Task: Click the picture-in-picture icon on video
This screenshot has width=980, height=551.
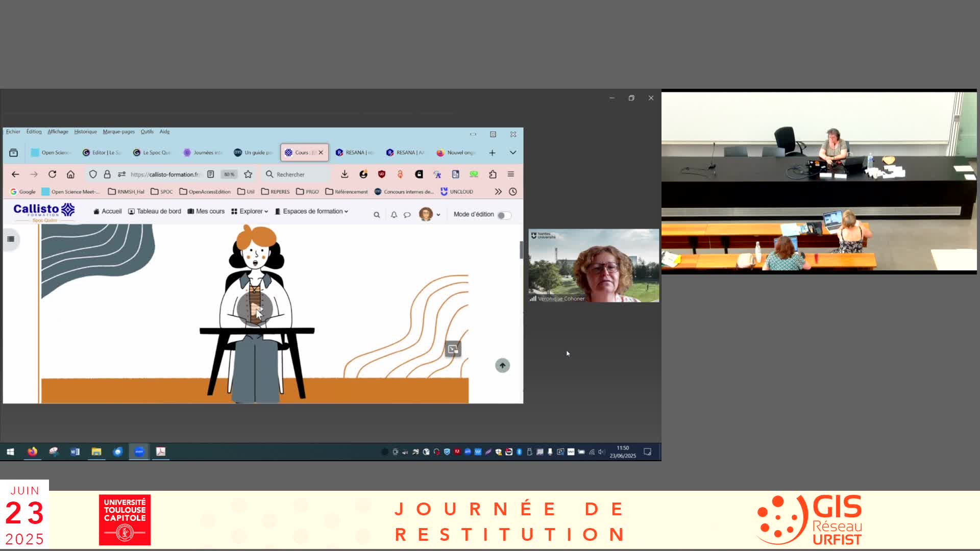Action: coord(453,349)
